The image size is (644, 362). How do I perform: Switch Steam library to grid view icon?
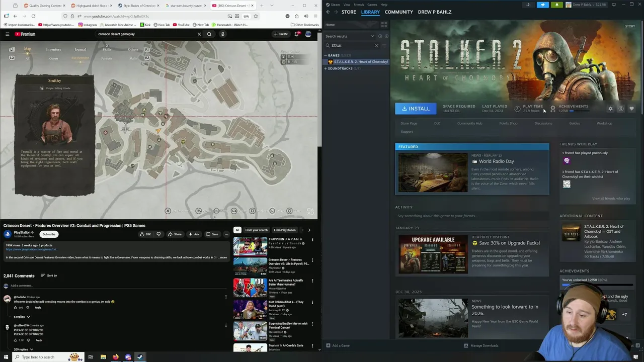pos(384,25)
